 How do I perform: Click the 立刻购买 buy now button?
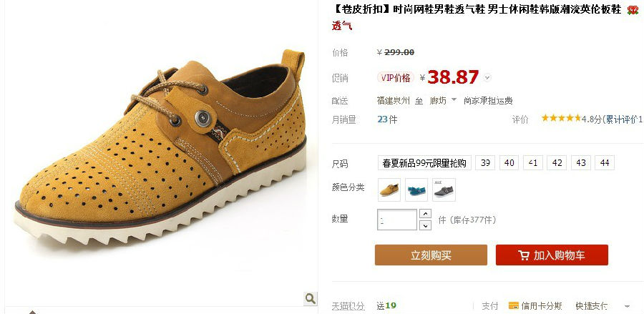[x=431, y=255]
